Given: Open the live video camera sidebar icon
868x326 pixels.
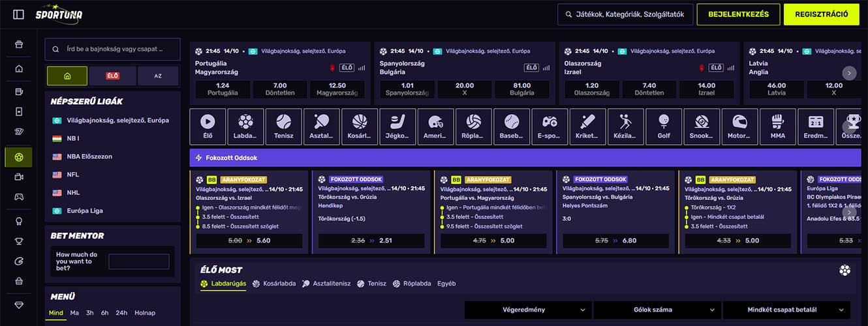Looking at the screenshot, I should [x=18, y=177].
